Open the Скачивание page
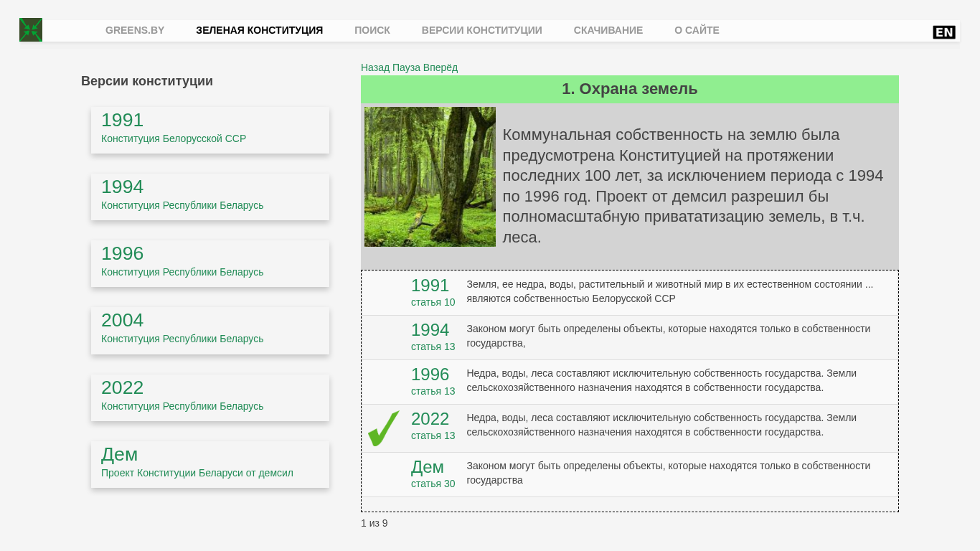Image resolution: width=980 pixels, height=551 pixels. click(608, 30)
